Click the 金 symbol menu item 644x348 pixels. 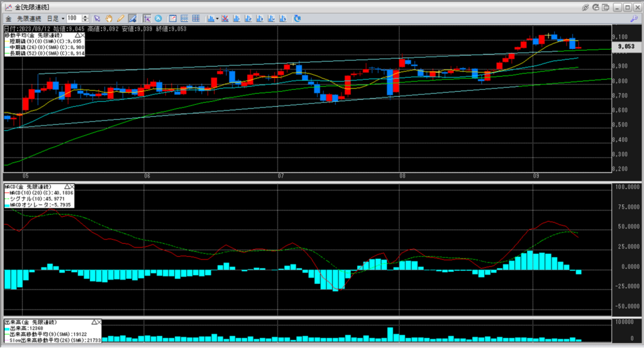(x=8, y=18)
